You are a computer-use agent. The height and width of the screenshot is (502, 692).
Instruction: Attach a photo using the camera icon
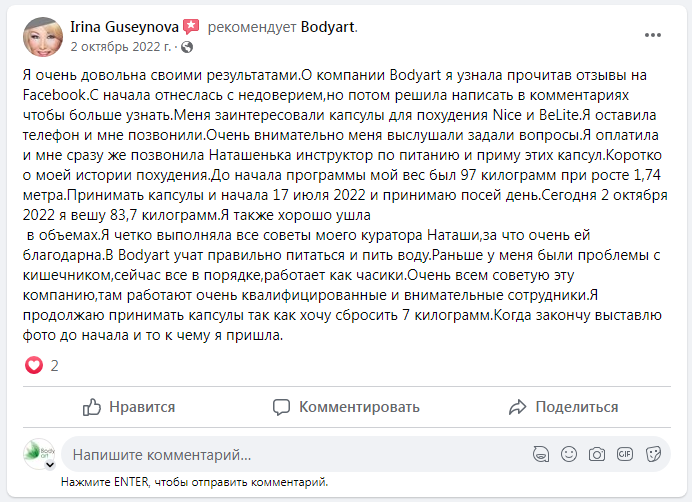pos(597,454)
